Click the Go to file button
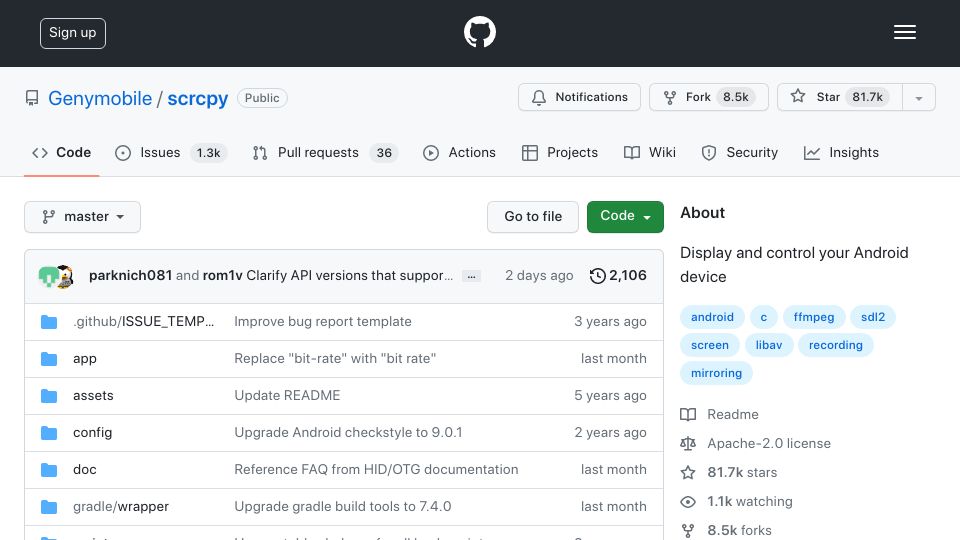Viewport: 960px width, 540px height. coord(533,217)
